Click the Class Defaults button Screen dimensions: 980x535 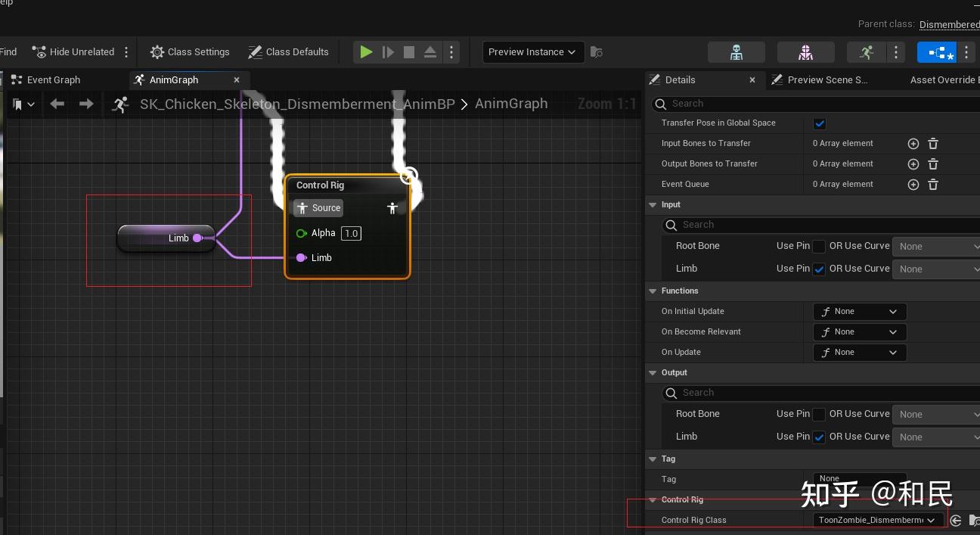pos(288,52)
